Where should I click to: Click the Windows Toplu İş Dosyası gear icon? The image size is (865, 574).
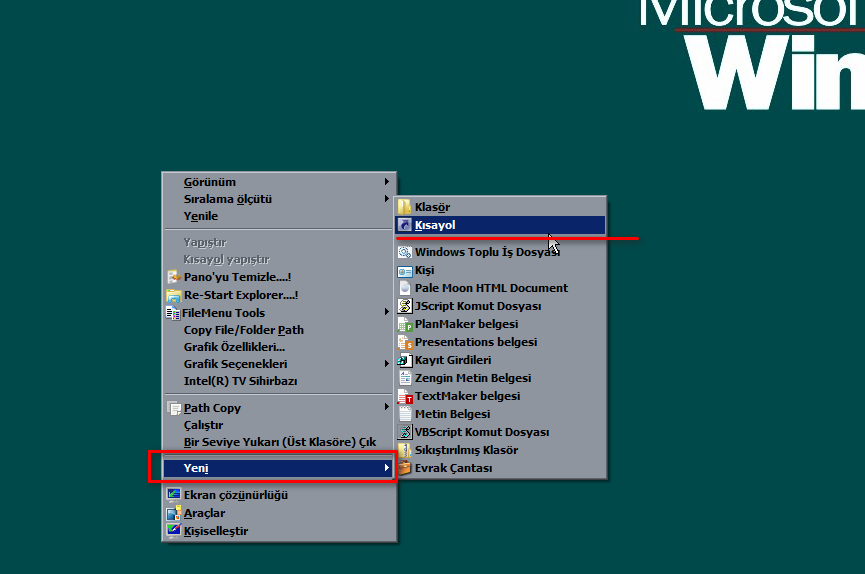[x=404, y=252]
